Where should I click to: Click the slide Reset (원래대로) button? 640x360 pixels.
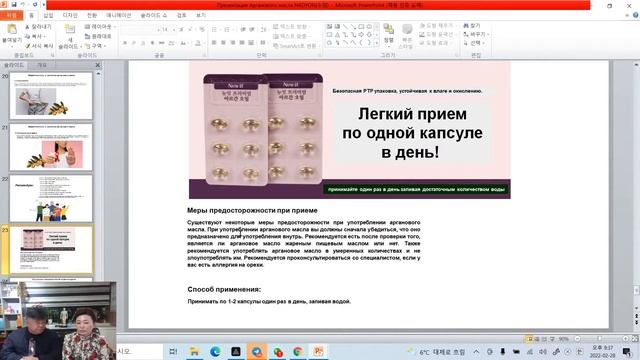(x=98, y=36)
